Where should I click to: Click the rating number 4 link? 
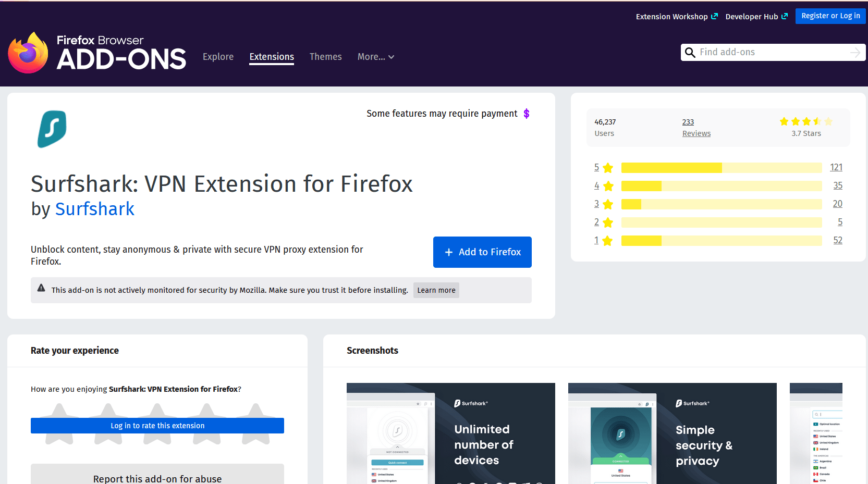(x=596, y=185)
